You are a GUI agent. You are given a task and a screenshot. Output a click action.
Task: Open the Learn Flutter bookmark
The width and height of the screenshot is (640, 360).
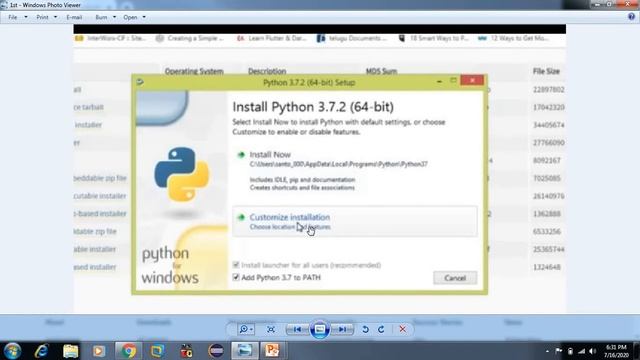click(272, 38)
